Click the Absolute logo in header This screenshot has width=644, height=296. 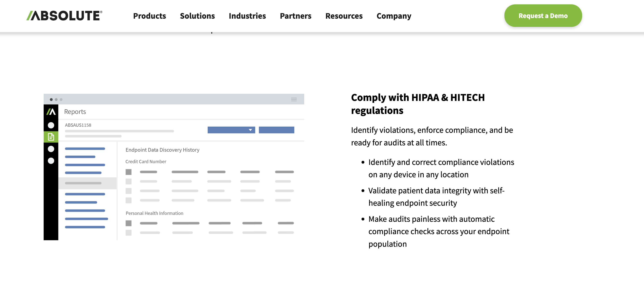(x=64, y=15)
